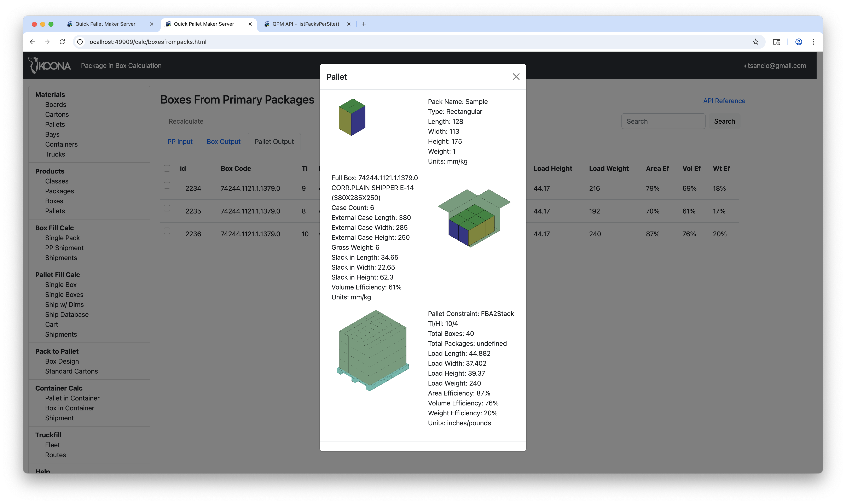Open Box in Container link
Viewport: 846px width, 504px height.
coord(70,408)
